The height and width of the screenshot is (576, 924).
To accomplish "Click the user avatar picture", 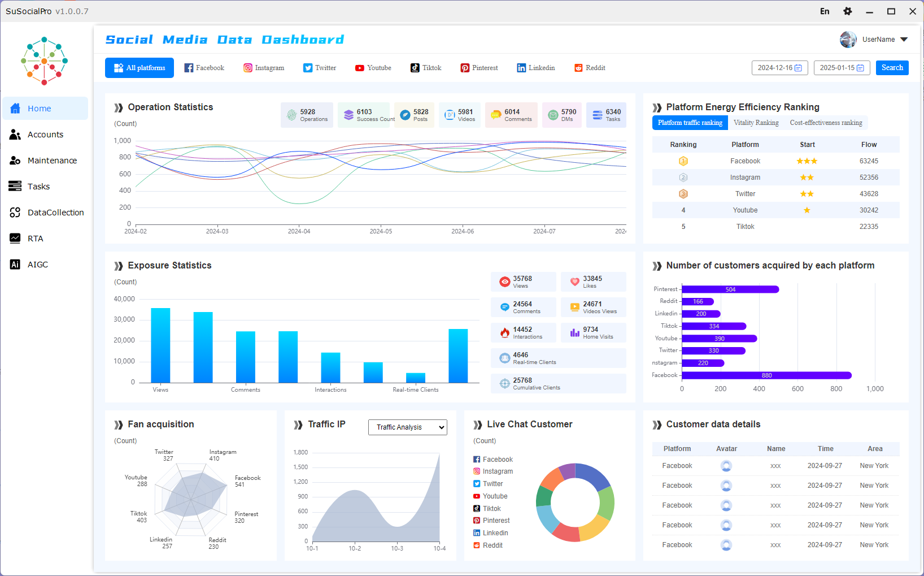I will 848,40.
